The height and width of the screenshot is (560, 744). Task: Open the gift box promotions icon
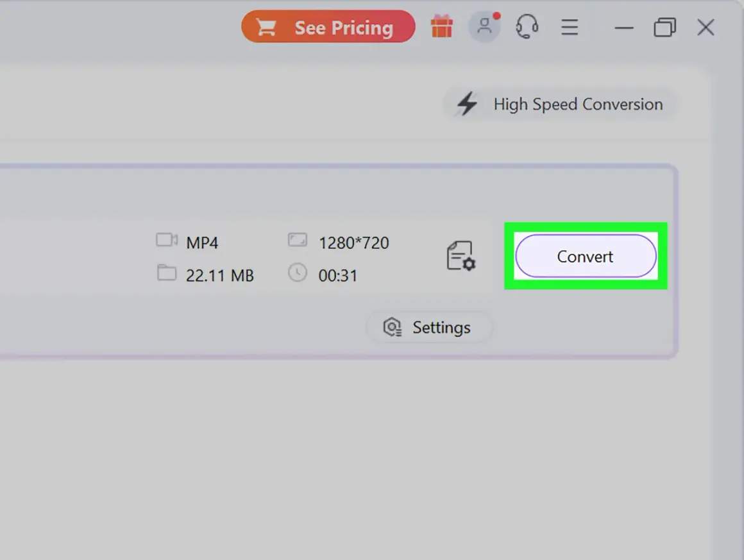click(x=441, y=26)
